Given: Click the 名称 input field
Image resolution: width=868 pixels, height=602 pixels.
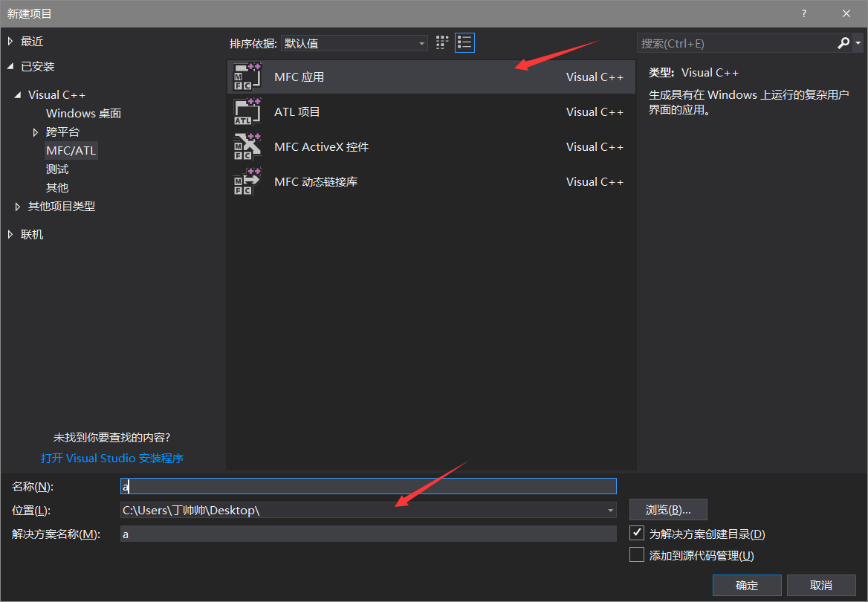Looking at the screenshot, I should [368, 486].
